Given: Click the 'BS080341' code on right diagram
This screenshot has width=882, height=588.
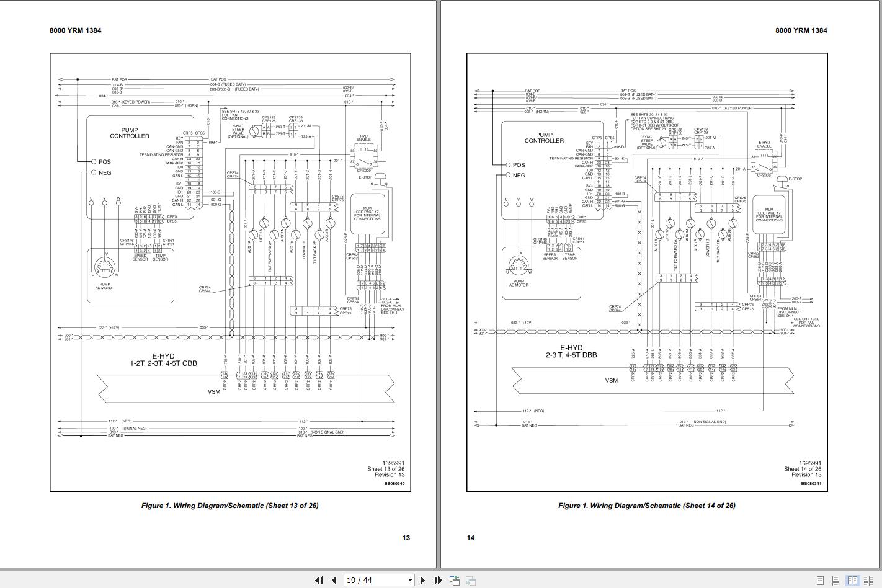Looking at the screenshot, I should tap(811, 484).
